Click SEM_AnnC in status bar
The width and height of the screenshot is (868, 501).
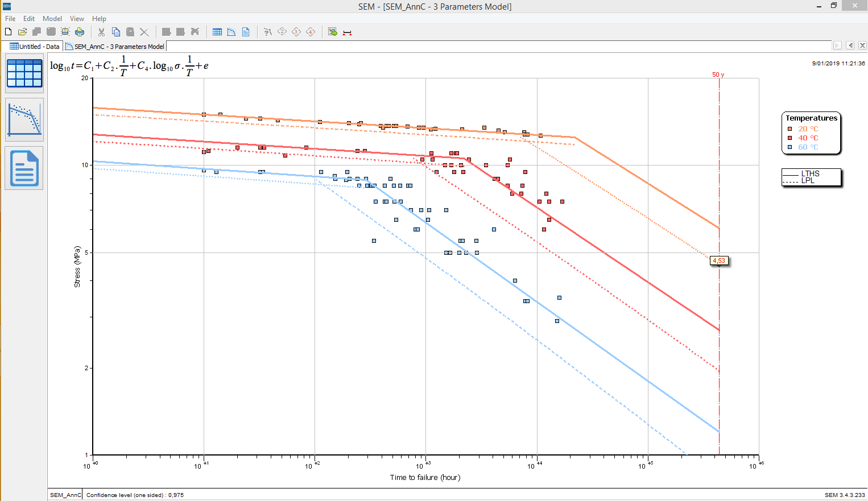(65, 495)
